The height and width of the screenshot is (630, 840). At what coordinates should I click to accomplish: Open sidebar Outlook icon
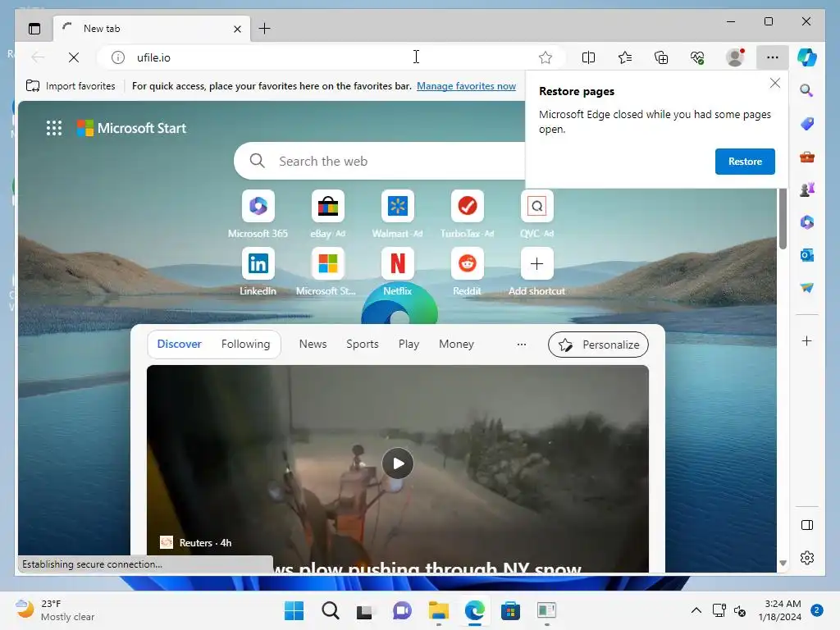tap(807, 255)
